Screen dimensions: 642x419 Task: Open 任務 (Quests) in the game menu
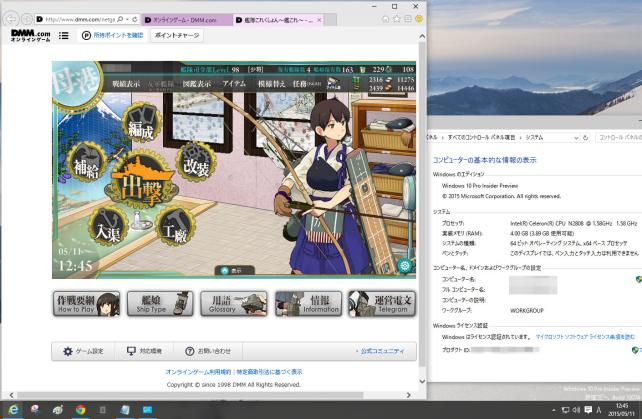(306, 84)
